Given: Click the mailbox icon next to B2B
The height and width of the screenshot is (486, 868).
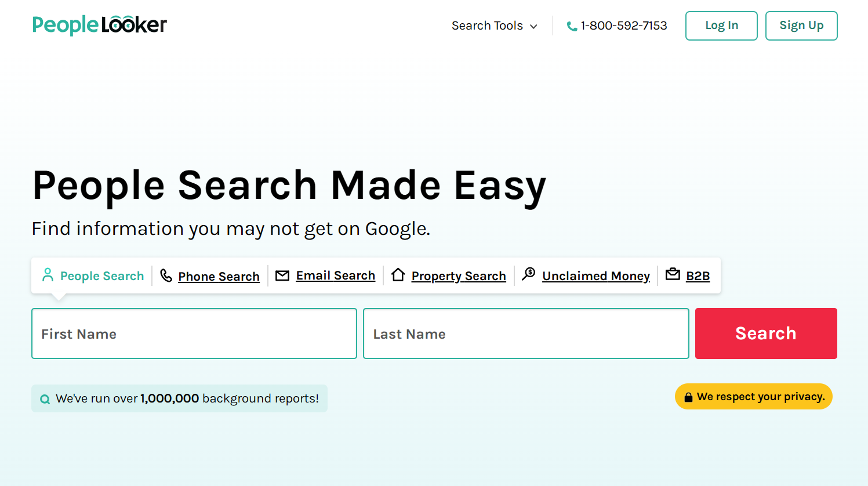Looking at the screenshot, I should (x=672, y=275).
